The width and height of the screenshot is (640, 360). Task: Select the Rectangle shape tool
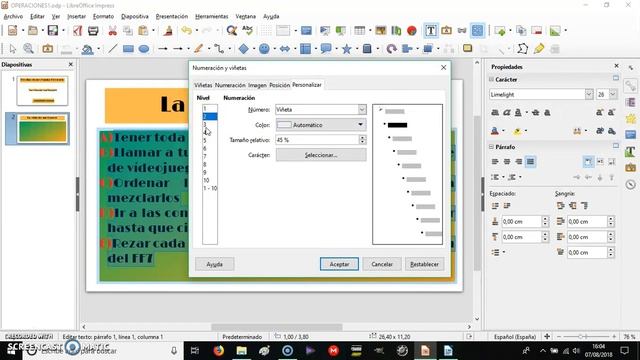128,49
